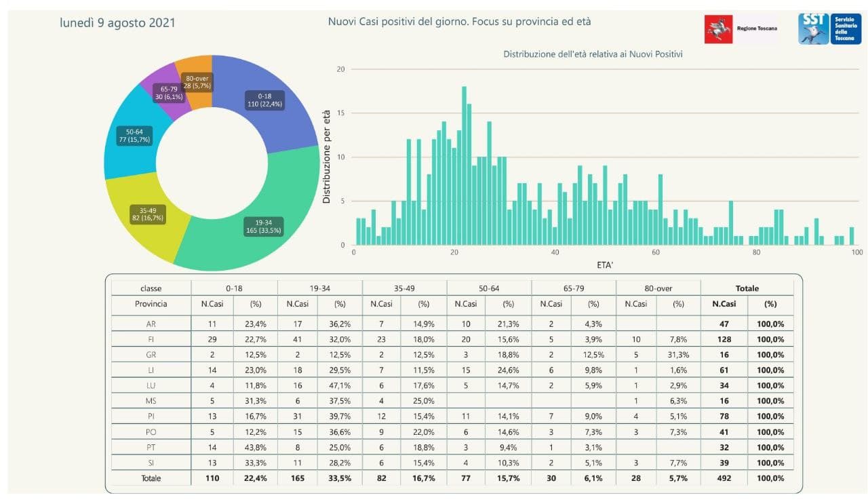Click the histogram chart title
Viewport: 868px width, 504px height.
pos(593,54)
